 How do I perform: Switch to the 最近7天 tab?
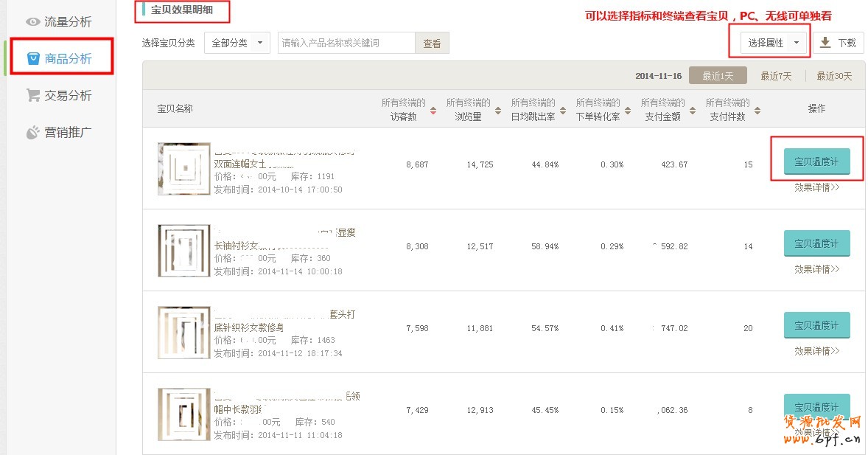pos(776,76)
